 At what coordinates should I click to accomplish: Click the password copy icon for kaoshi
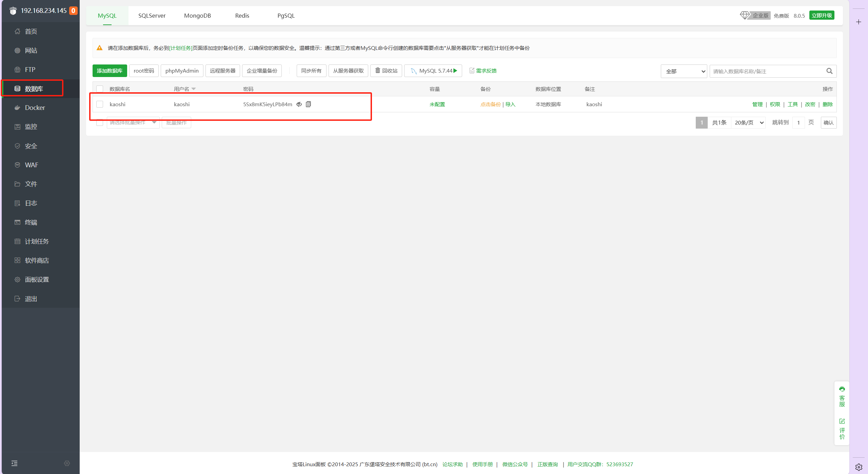tap(308, 104)
